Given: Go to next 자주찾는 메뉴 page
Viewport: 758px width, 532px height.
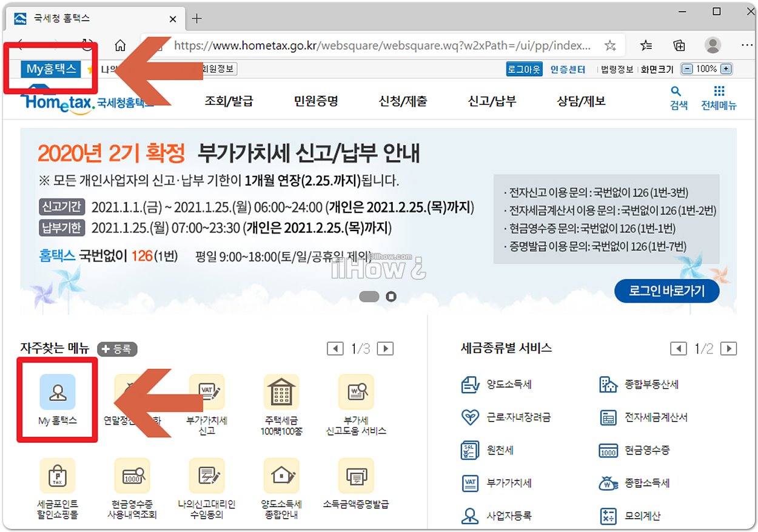Looking at the screenshot, I should click(385, 349).
